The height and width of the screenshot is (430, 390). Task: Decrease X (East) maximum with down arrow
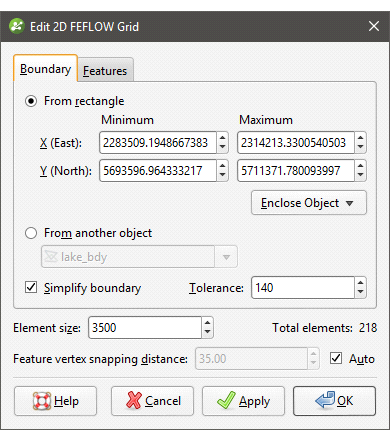click(x=360, y=148)
